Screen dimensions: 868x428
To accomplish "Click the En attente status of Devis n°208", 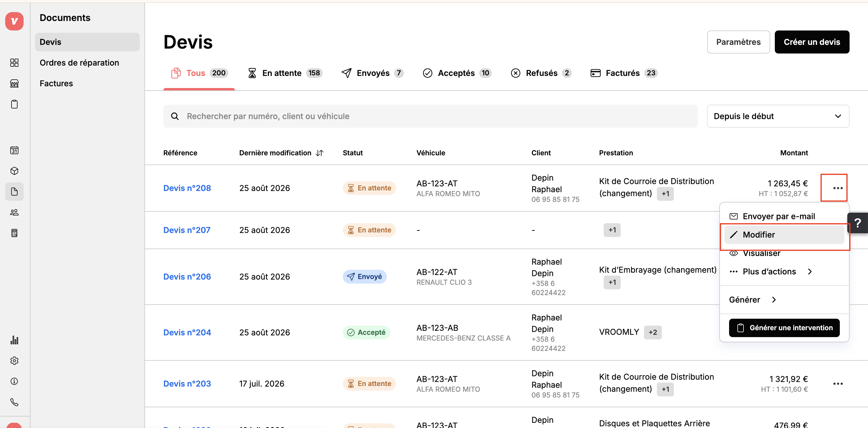I will pyautogui.click(x=369, y=188).
